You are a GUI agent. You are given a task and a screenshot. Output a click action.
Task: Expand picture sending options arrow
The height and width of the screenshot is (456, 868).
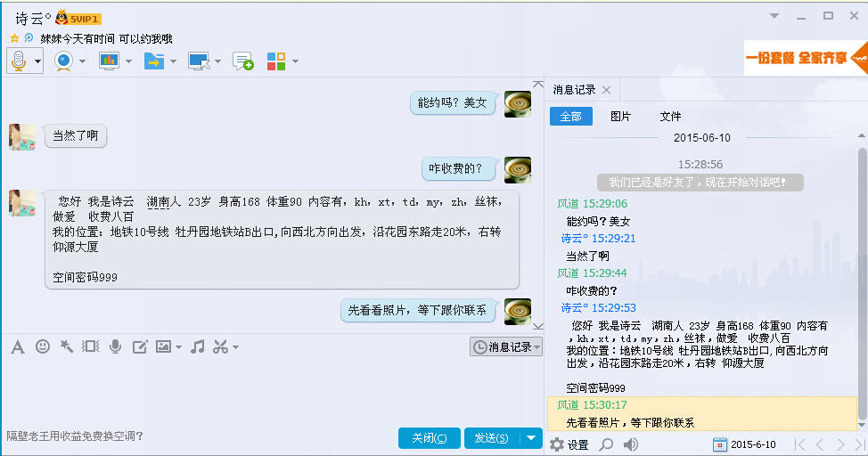coord(178,347)
